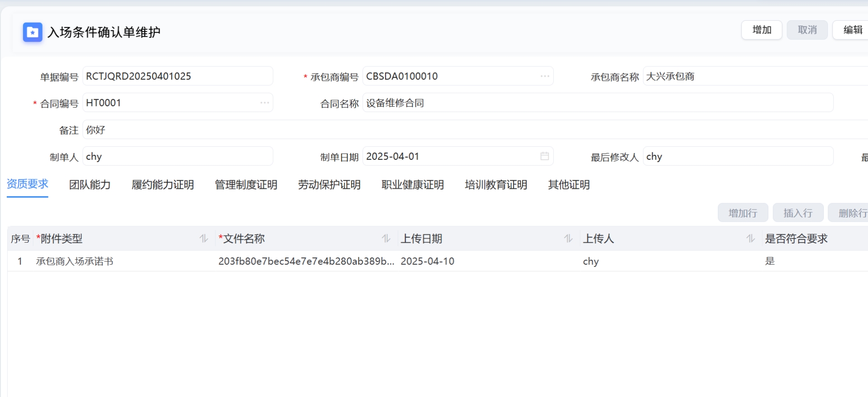Click the 承包商名称 field showing 大兴承包商

tap(755, 76)
